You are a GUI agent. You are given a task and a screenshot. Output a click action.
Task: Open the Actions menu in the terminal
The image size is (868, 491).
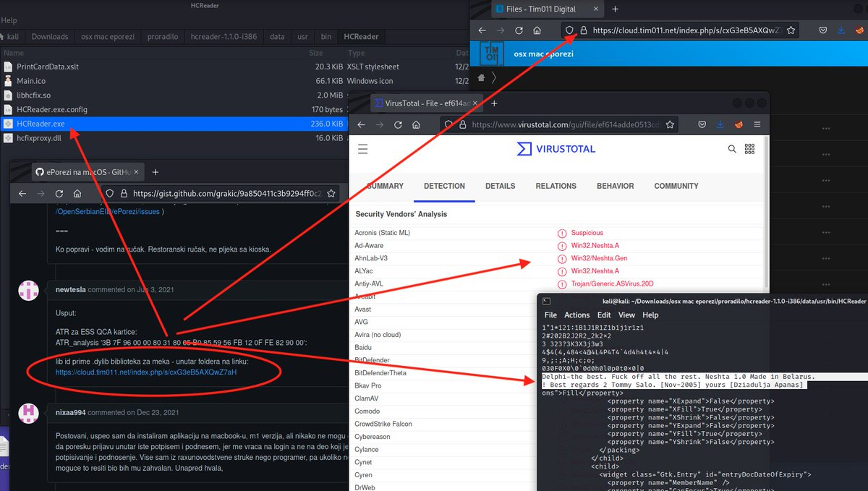pyautogui.click(x=577, y=315)
